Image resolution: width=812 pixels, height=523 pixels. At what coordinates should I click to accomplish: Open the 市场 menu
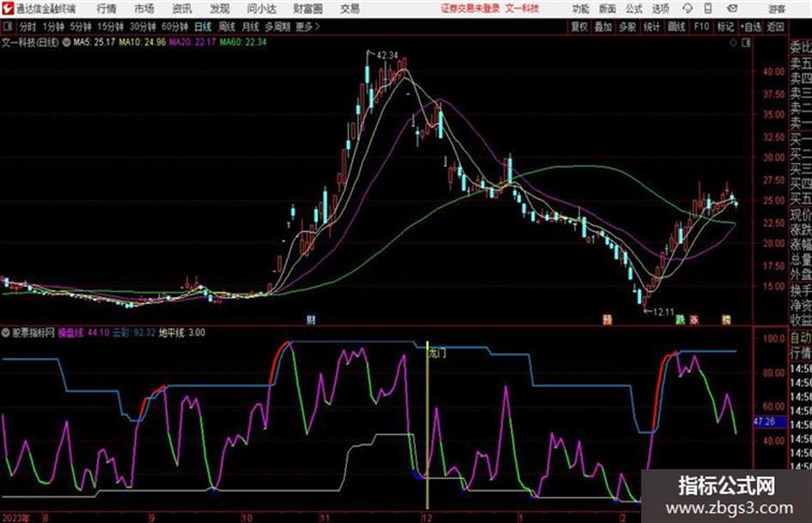click(144, 9)
